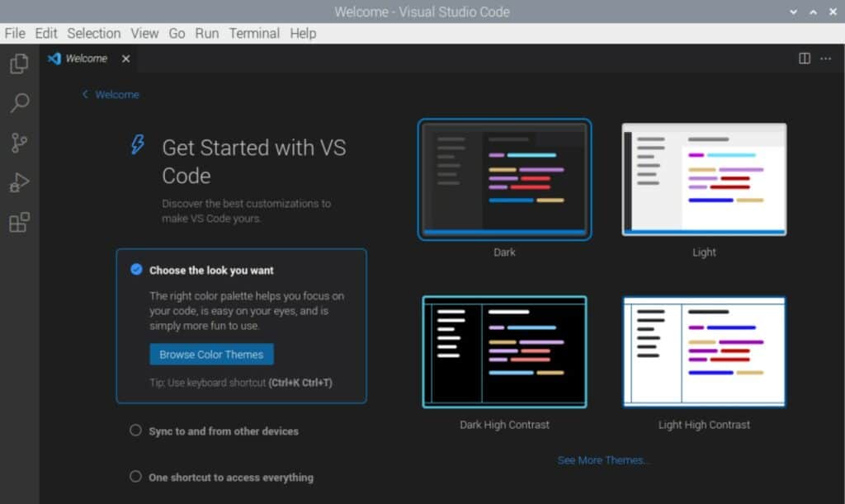Click the 'Dark High Contrast' label
Viewport: 845px width, 504px height.
[504, 425]
